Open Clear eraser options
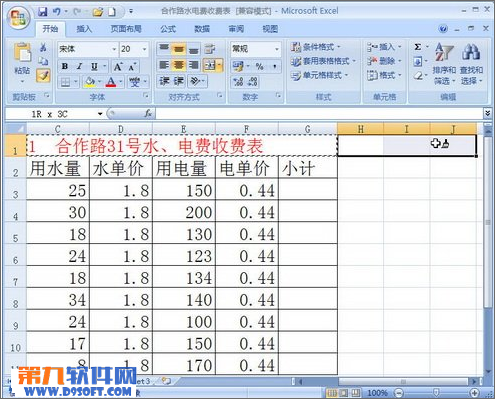This screenshot has height=399, width=495. click(x=418, y=76)
